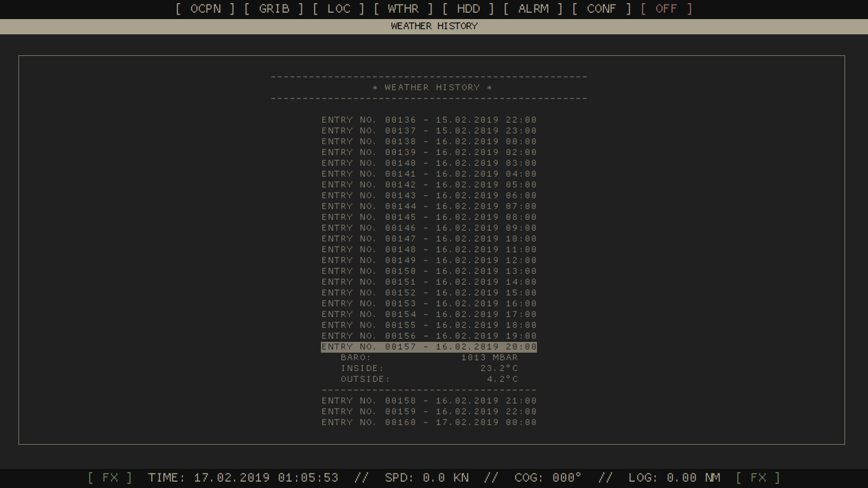Click the LOG 0.00 NM status value
This screenshot has width=868, height=488.
(x=674, y=477)
